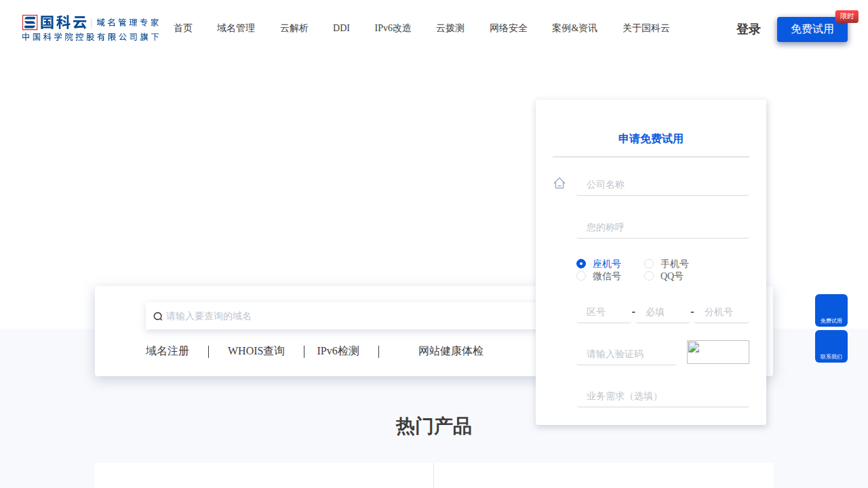Open the 云解析 menu

pos(294,28)
